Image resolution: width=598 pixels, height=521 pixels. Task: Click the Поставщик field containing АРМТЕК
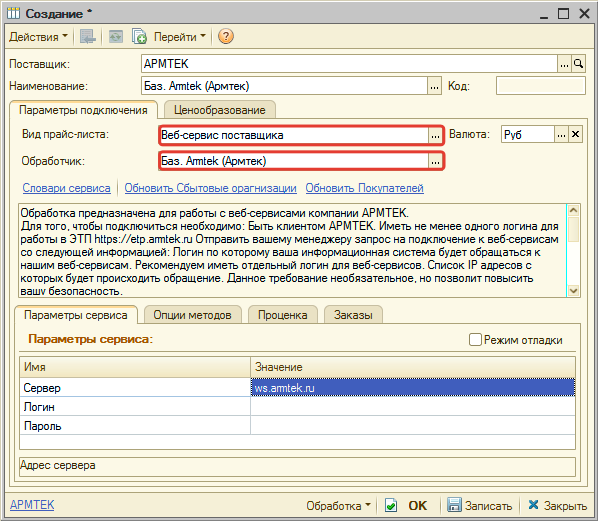tap(349, 64)
